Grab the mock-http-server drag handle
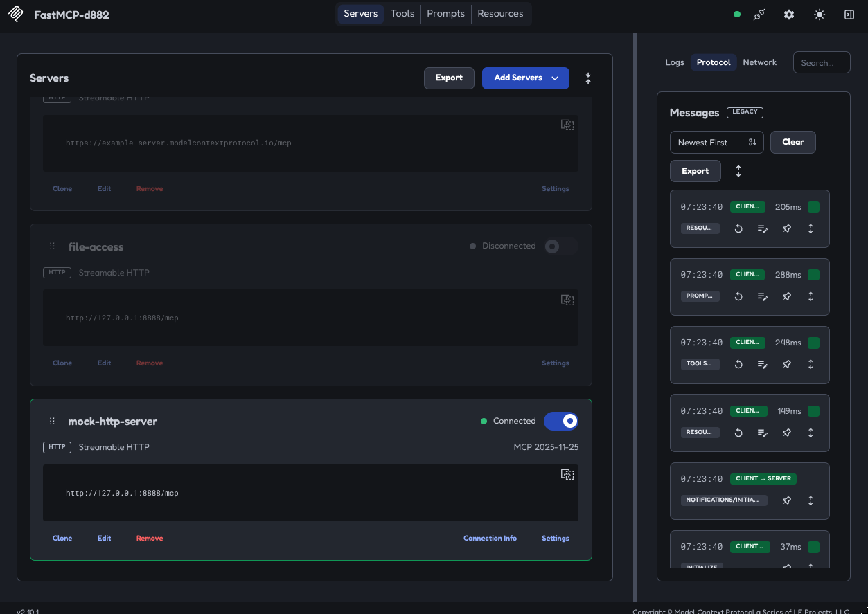Image resolution: width=868 pixels, height=614 pixels. point(52,422)
